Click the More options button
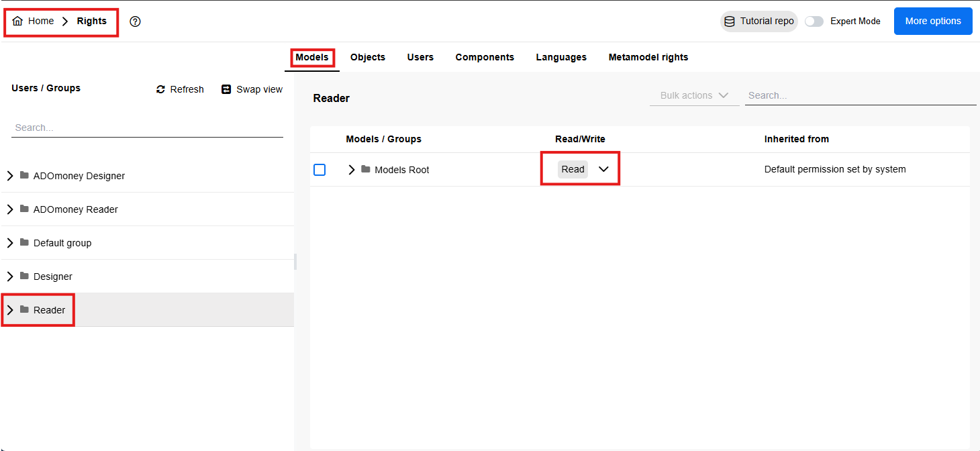Image resolution: width=980 pixels, height=451 pixels. tap(932, 21)
